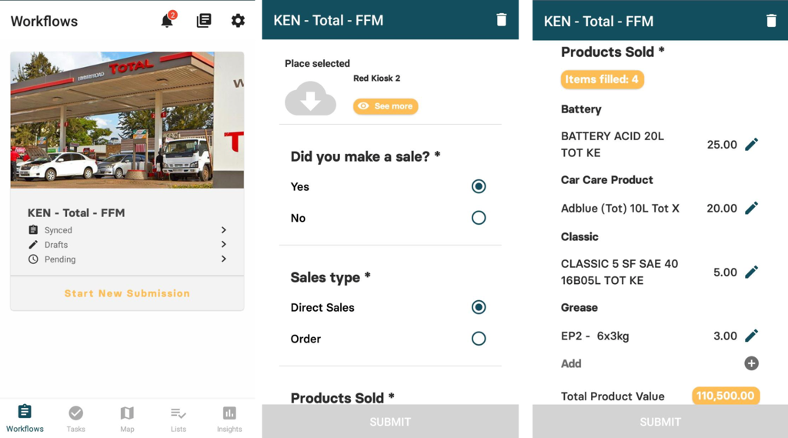Tap the Total Product Value 110,500.00 field

(x=726, y=396)
